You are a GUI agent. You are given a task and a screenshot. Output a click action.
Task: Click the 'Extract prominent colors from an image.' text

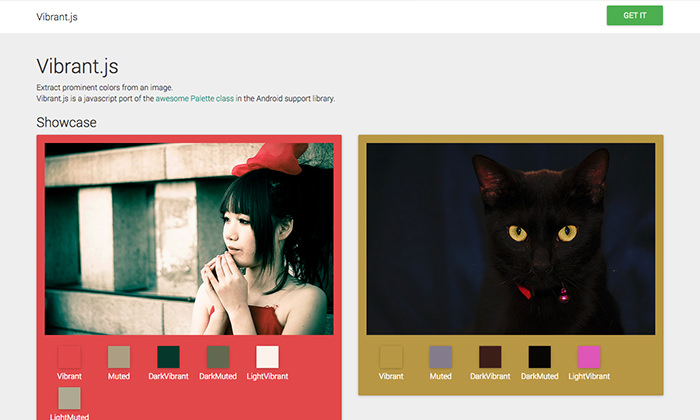click(x=104, y=87)
